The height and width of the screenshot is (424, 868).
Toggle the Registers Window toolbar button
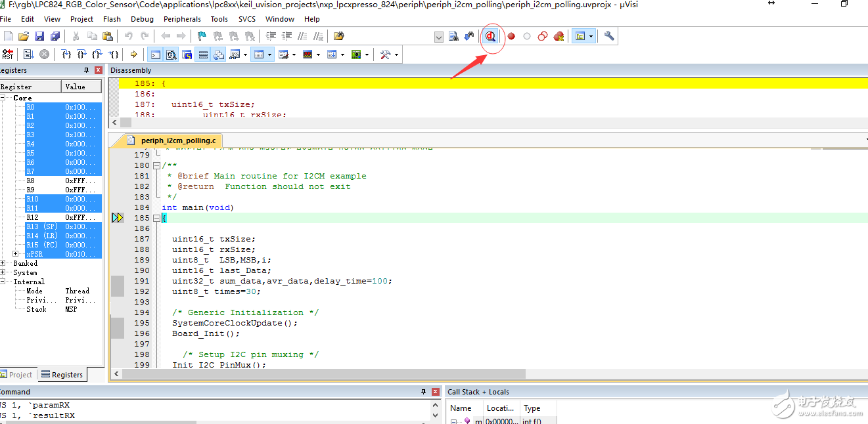coord(203,54)
